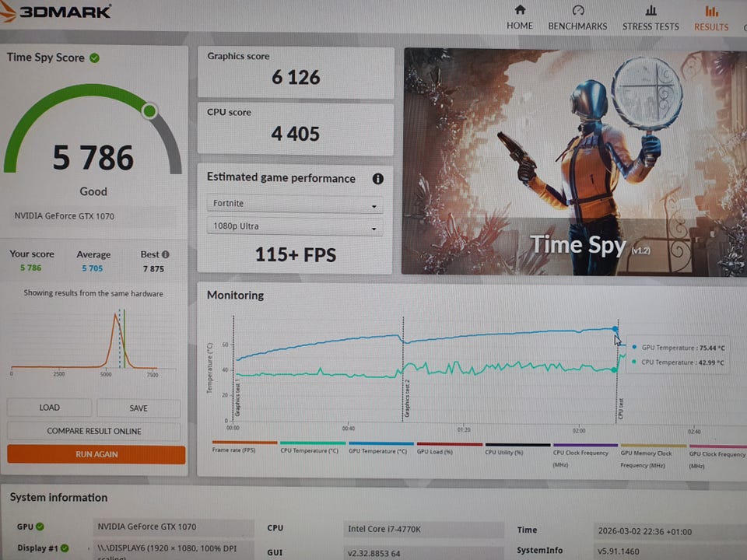The image size is (747, 560).
Task: Click the GPU field in System information
Action: pyautogui.click(x=174, y=527)
